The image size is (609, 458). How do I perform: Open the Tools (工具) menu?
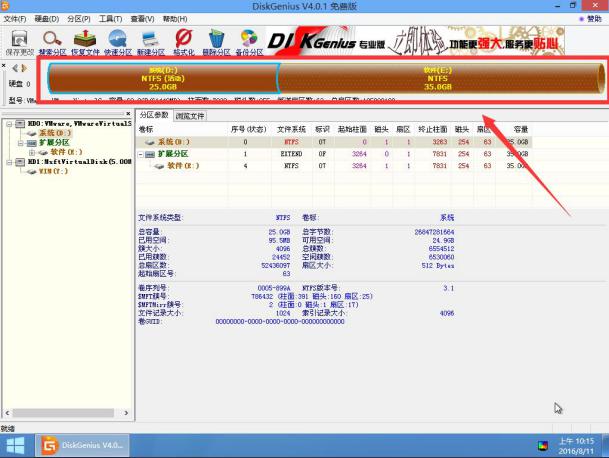click(x=110, y=19)
